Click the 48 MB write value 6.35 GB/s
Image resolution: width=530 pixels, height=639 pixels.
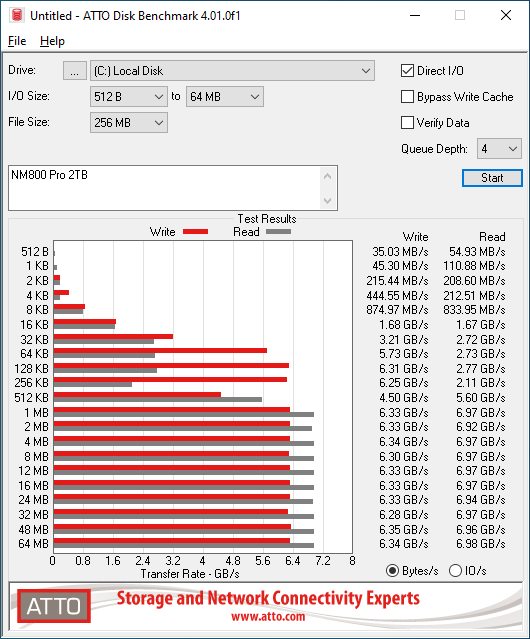click(404, 530)
